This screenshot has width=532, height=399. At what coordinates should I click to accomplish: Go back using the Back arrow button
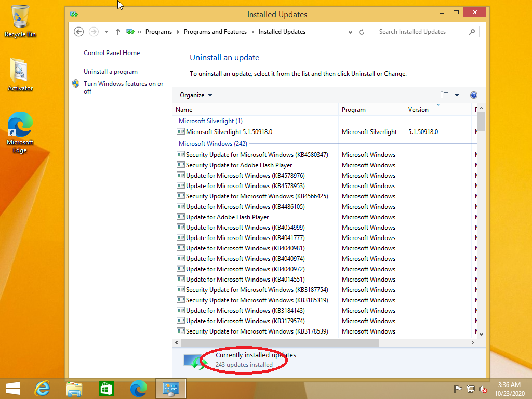[x=79, y=32]
